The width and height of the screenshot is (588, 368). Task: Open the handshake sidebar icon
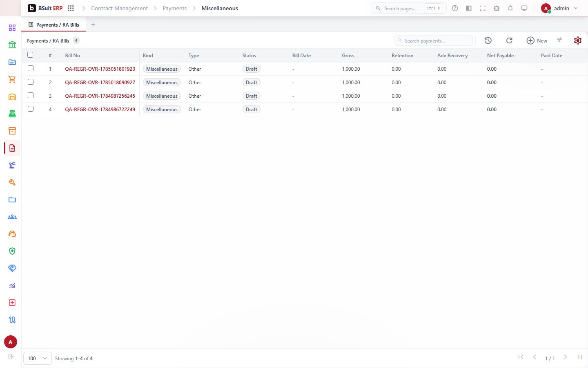pyautogui.click(x=12, y=268)
